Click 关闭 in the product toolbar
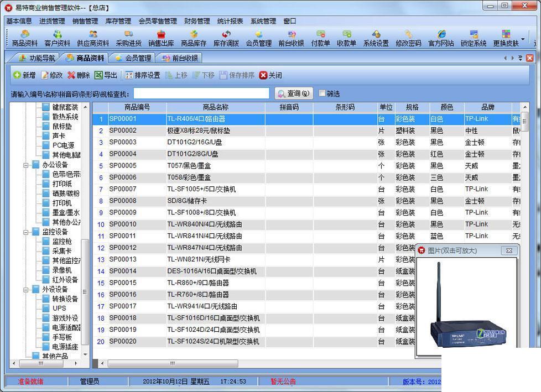The height and width of the screenshot is (392, 541). coord(270,75)
